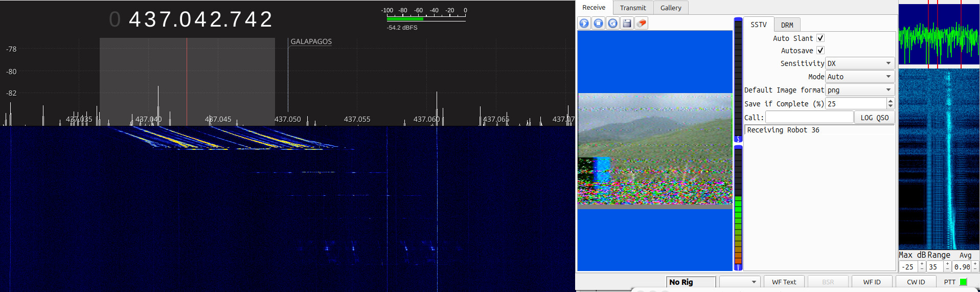Open Default Image format dropdown
The height and width of the screenshot is (292, 980).
point(860,90)
